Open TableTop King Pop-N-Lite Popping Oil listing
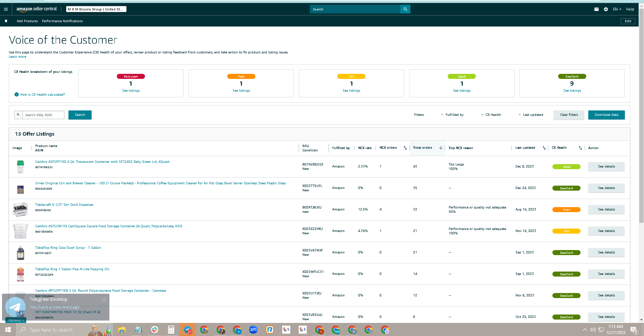Viewport: 644px width, 336px height. coord(72,269)
